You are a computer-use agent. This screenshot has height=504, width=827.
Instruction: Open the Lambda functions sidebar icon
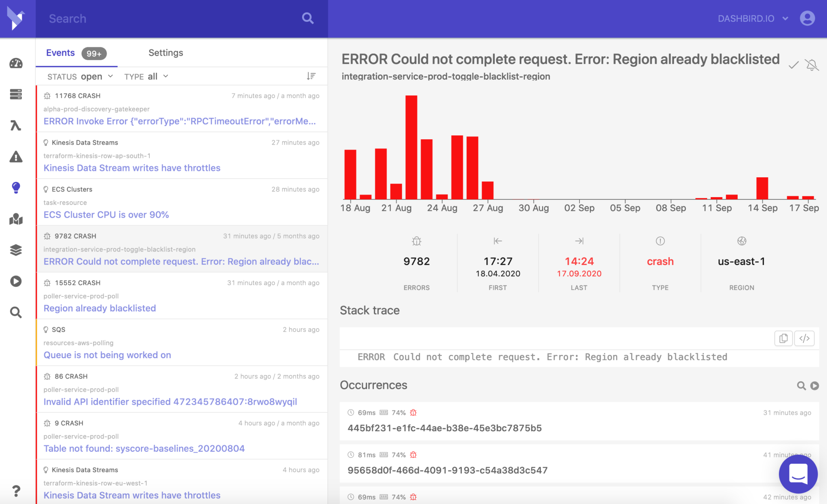pyautogui.click(x=15, y=126)
